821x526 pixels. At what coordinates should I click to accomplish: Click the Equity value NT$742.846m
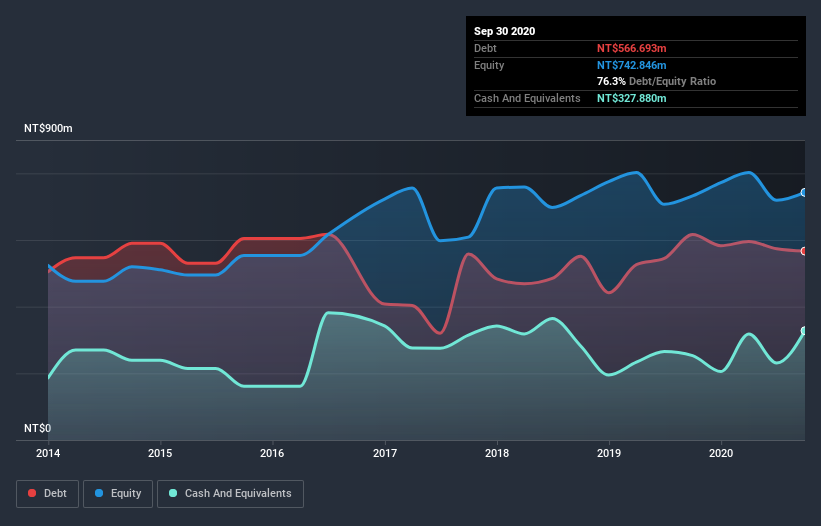point(631,65)
